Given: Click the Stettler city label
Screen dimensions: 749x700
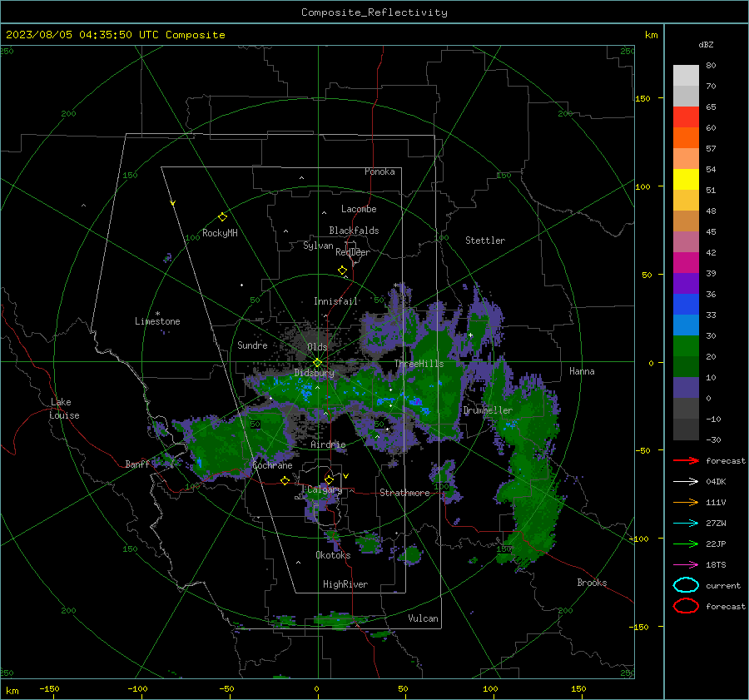Looking at the screenshot, I should tap(485, 241).
